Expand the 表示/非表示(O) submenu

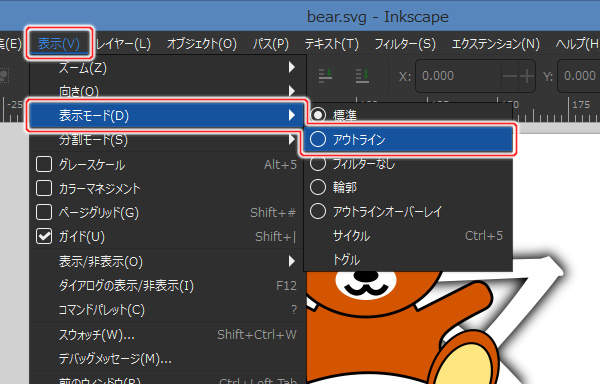click(x=168, y=262)
